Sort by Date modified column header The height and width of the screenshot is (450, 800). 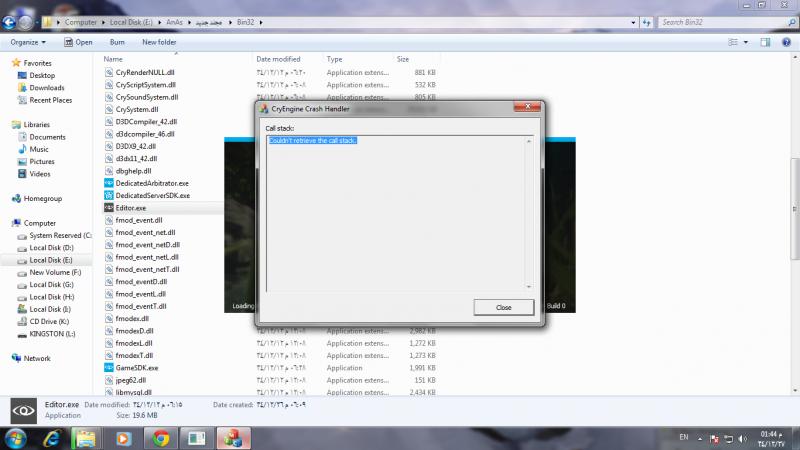[x=279, y=59]
